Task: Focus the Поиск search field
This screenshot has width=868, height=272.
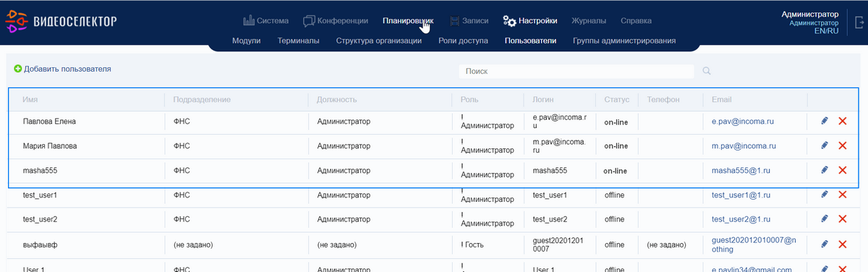Action: pos(576,71)
